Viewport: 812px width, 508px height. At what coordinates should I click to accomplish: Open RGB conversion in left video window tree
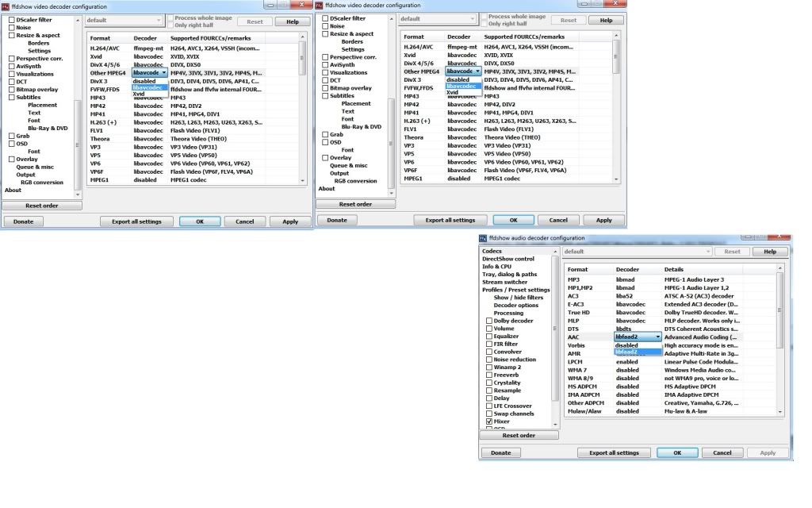[42, 183]
